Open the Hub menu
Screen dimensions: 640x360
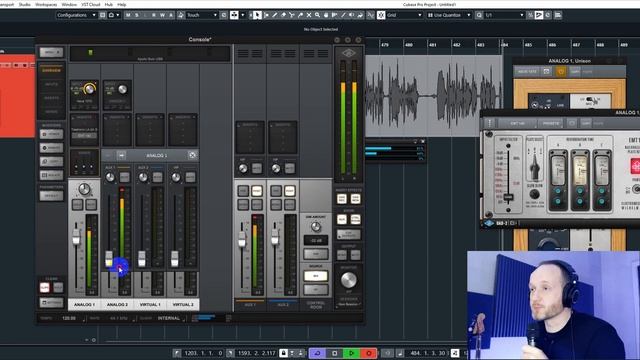(x=109, y=4)
